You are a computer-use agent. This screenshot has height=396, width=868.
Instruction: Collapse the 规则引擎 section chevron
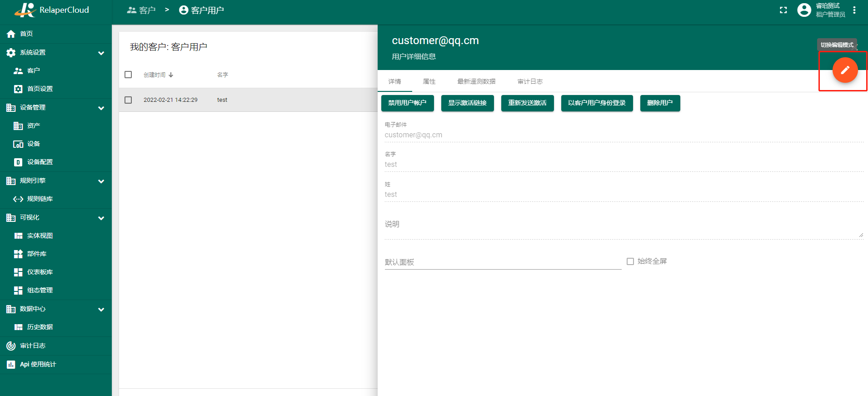coord(101,181)
